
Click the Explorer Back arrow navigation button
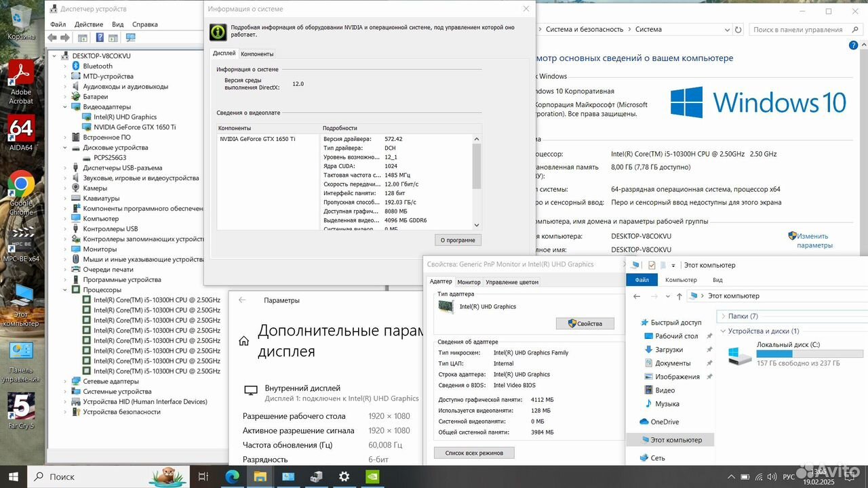point(637,296)
